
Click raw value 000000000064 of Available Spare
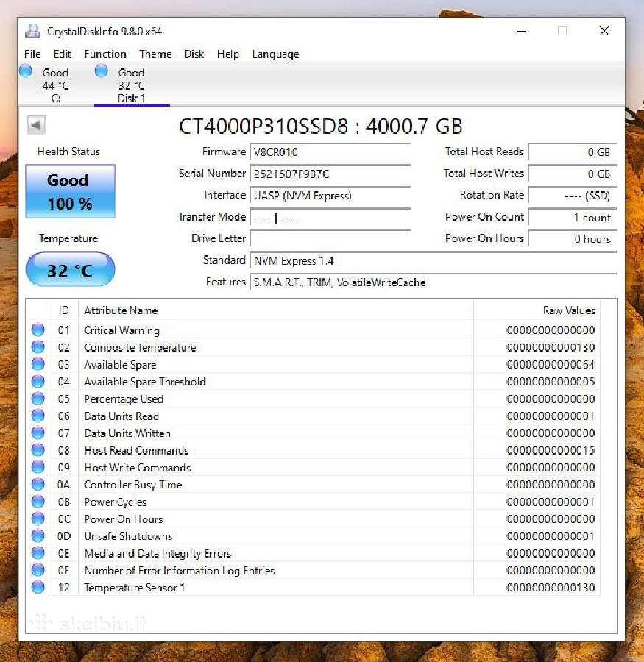pyautogui.click(x=551, y=364)
